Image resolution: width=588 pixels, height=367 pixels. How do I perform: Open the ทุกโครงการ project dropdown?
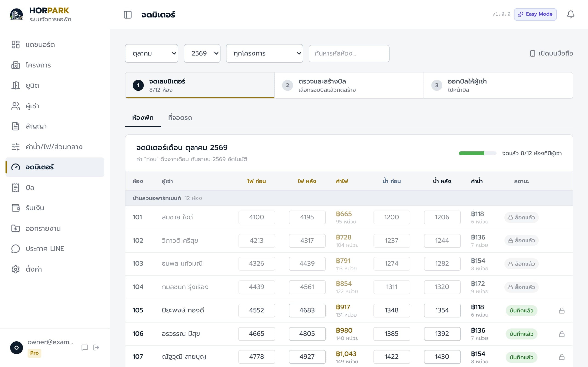click(264, 53)
